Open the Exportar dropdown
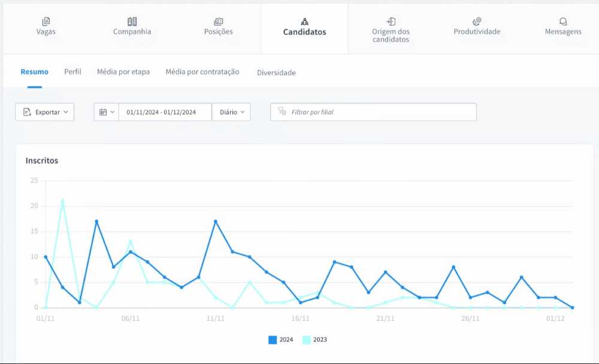This screenshot has width=599, height=364. coord(45,112)
